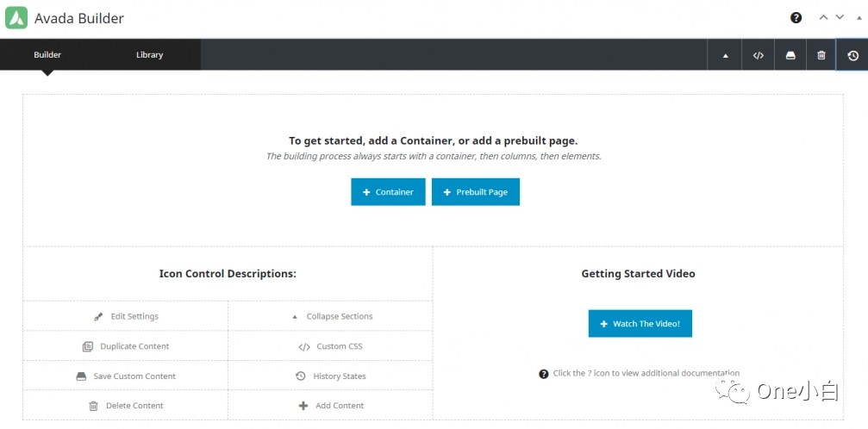Click the trash icon to delete content

(x=821, y=55)
